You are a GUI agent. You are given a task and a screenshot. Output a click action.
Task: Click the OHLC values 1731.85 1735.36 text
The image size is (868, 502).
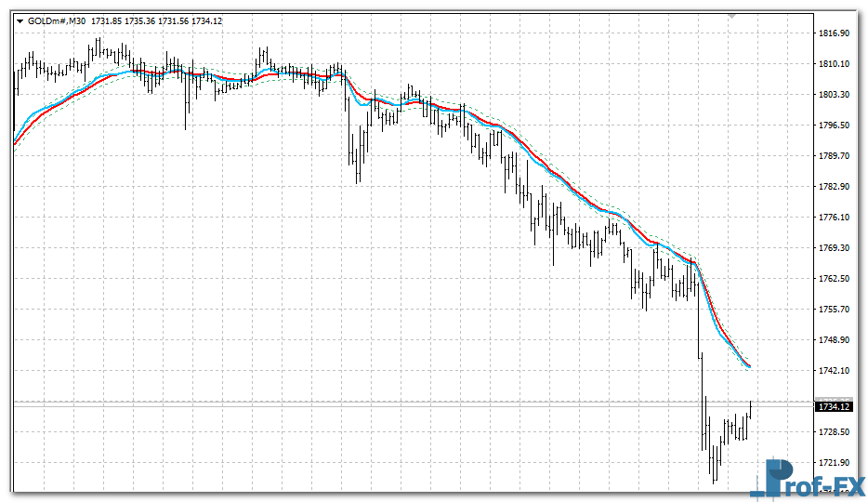138,20
